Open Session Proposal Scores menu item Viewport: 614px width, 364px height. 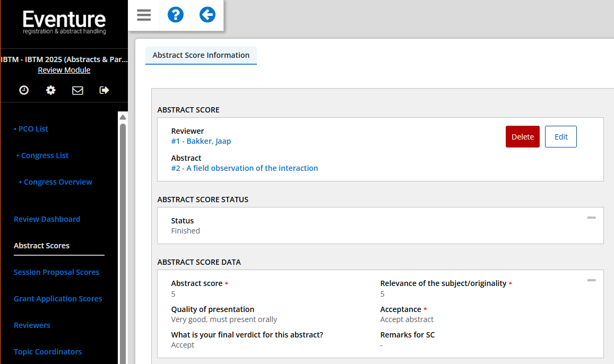pos(56,272)
